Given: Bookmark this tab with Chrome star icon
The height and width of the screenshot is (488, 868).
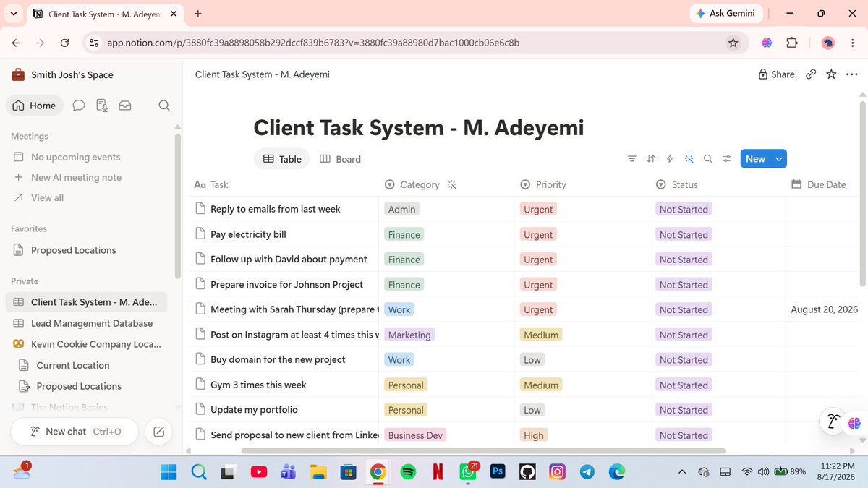Looking at the screenshot, I should tap(733, 43).
